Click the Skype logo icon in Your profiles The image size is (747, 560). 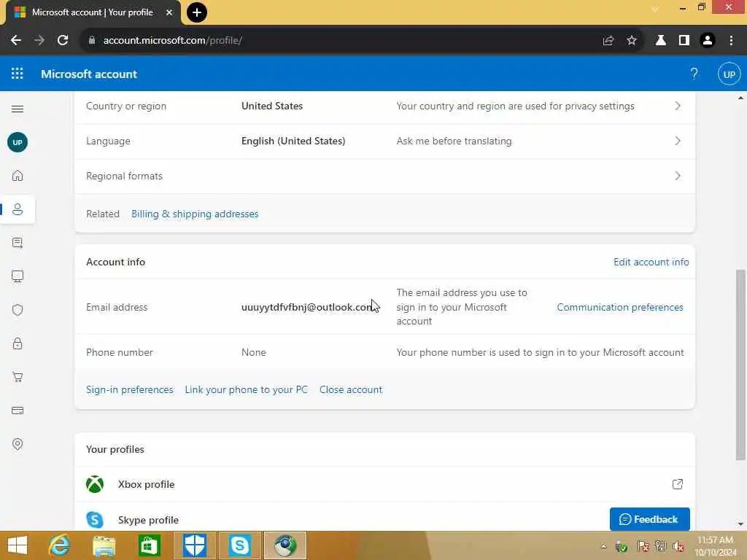click(x=95, y=519)
